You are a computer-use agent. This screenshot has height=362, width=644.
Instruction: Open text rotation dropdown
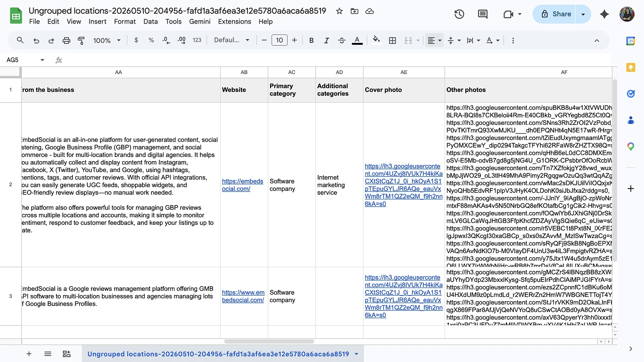coord(493,41)
